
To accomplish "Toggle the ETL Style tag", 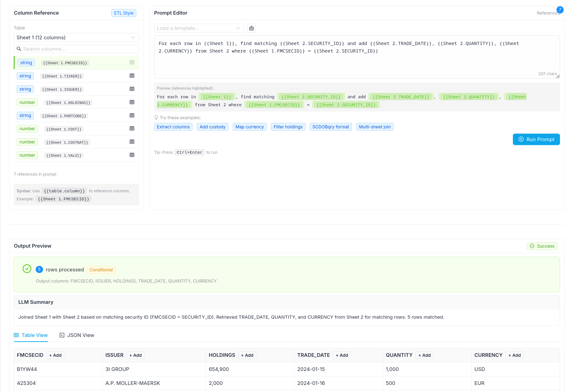I will click(x=124, y=13).
